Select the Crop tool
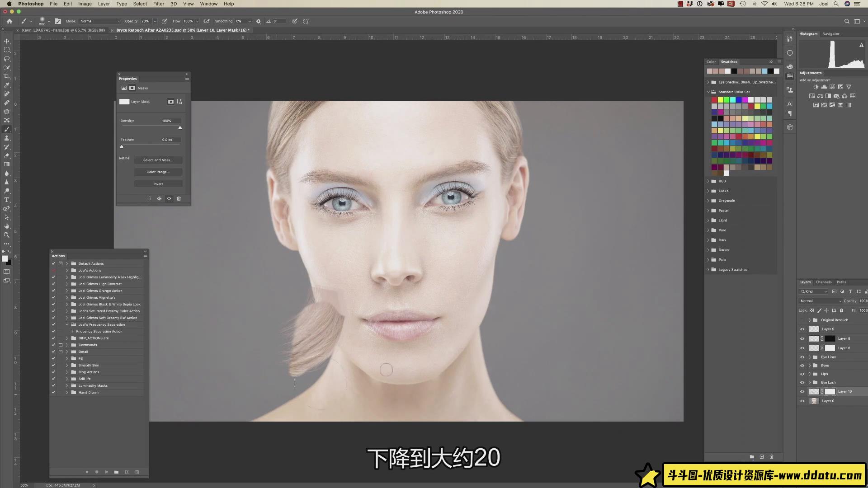This screenshot has width=868, height=488. pos(7,76)
